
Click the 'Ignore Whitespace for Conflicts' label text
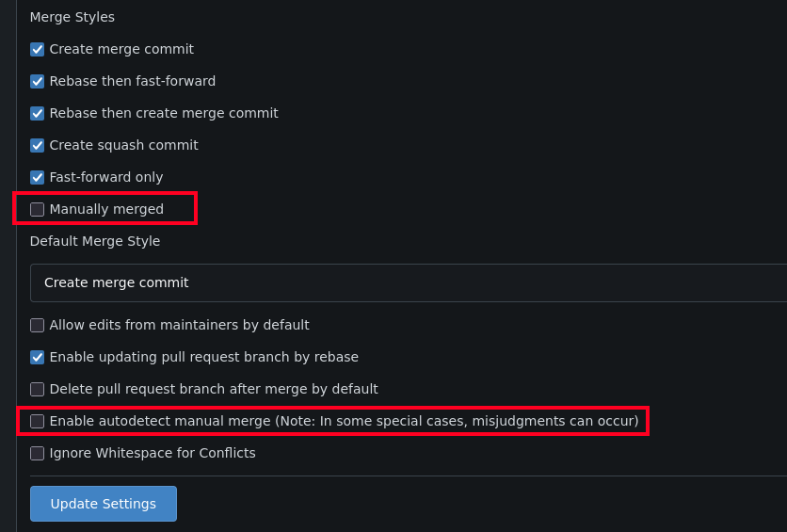tap(153, 453)
